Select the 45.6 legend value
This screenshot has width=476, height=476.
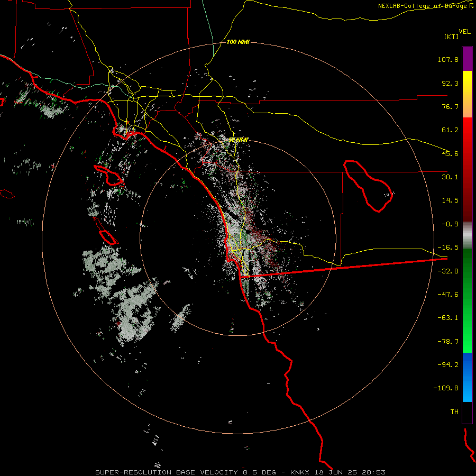[x=450, y=153]
